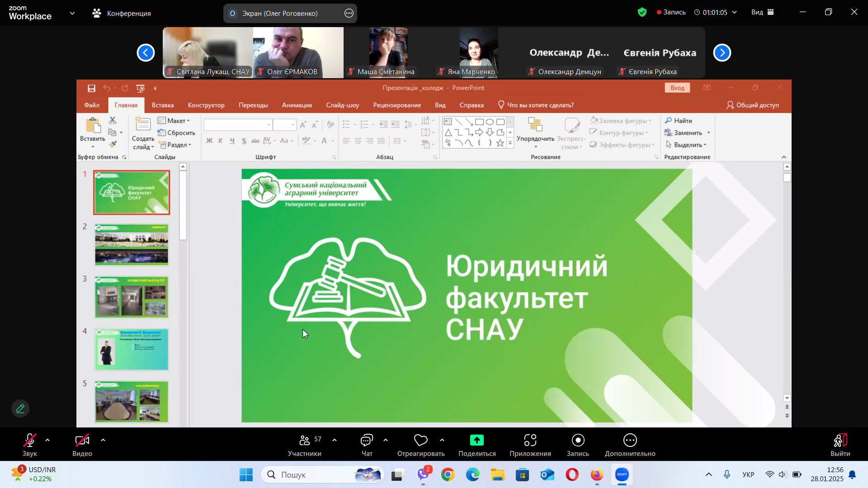
Task: Show next participants with right arrow
Action: click(x=722, y=53)
